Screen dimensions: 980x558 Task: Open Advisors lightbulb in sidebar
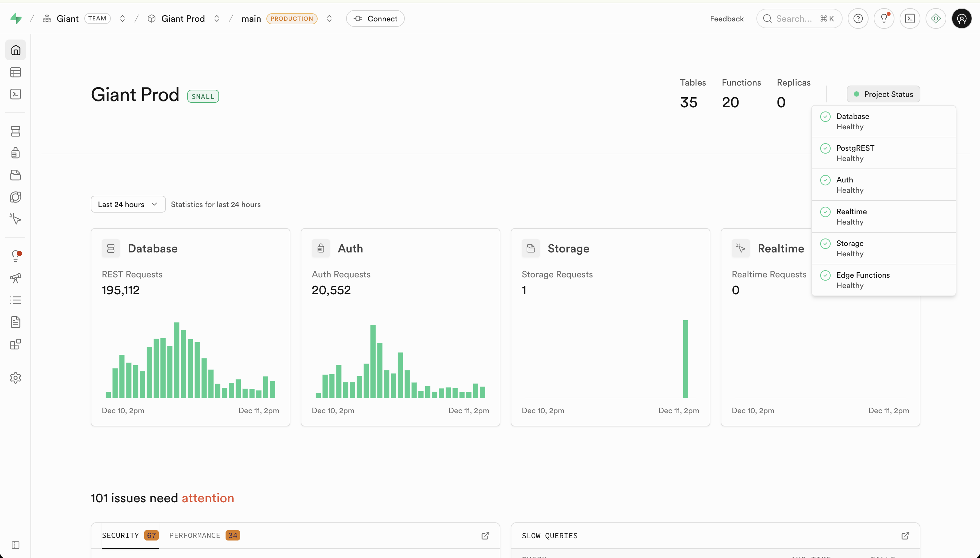coord(15,256)
